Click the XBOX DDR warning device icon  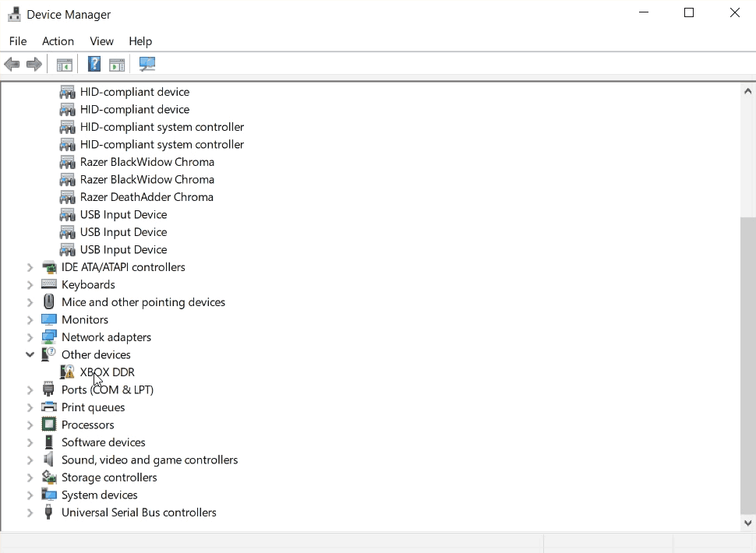point(67,372)
